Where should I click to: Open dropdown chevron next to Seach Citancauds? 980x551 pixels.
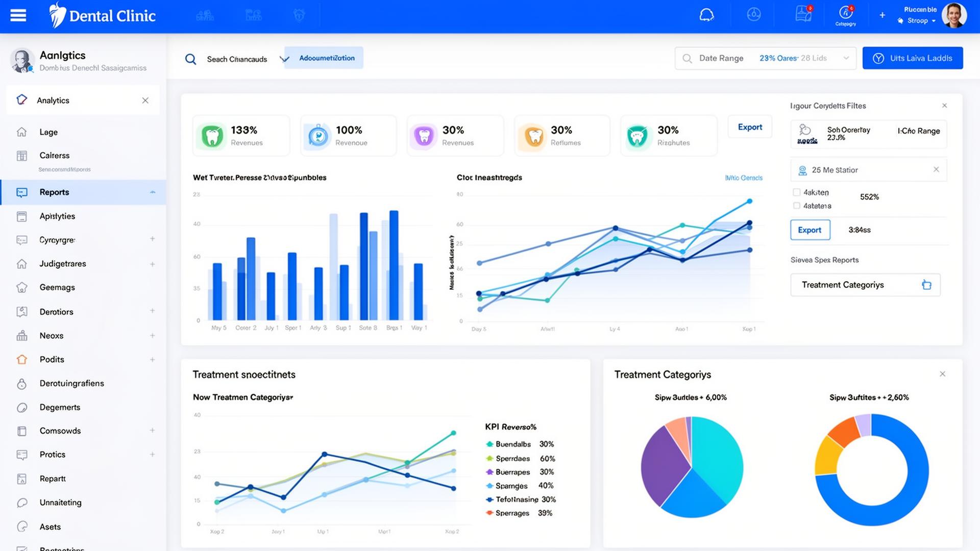click(x=284, y=59)
